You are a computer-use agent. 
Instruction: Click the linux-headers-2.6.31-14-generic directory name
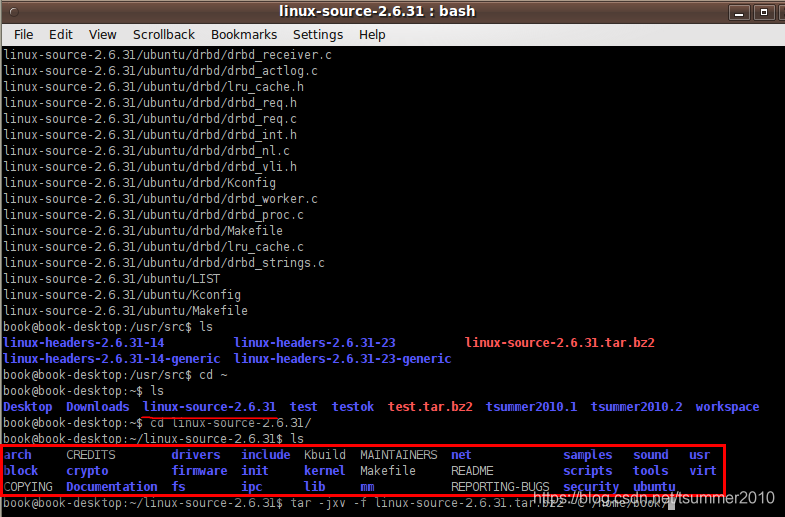112,359
